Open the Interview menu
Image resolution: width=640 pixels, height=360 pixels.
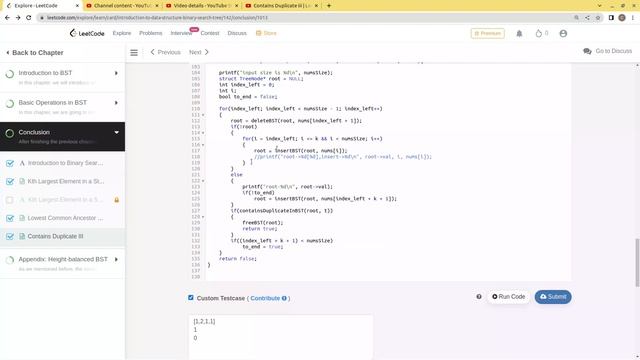point(181,33)
